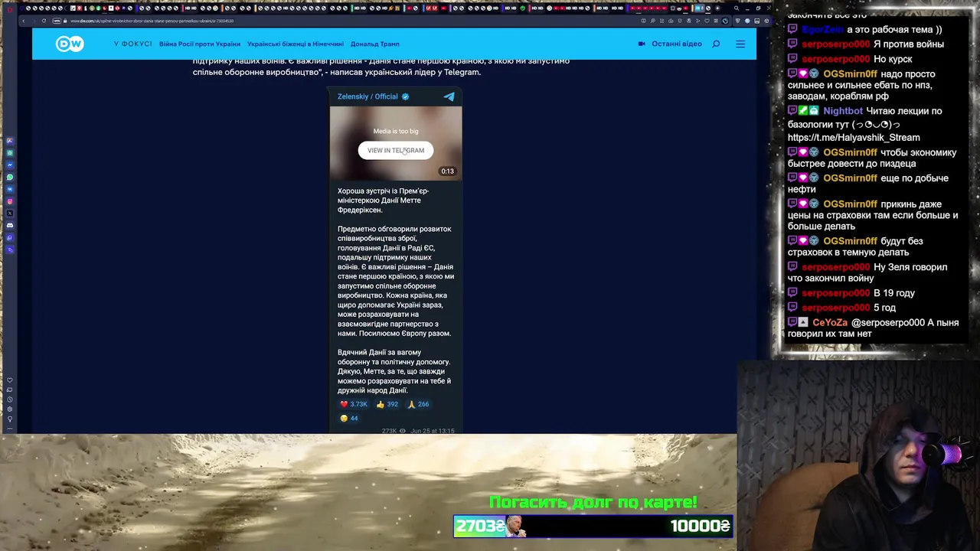
Task: Click the post date 'Jun 25 at 13:15'
Action: [x=433, y=431]
